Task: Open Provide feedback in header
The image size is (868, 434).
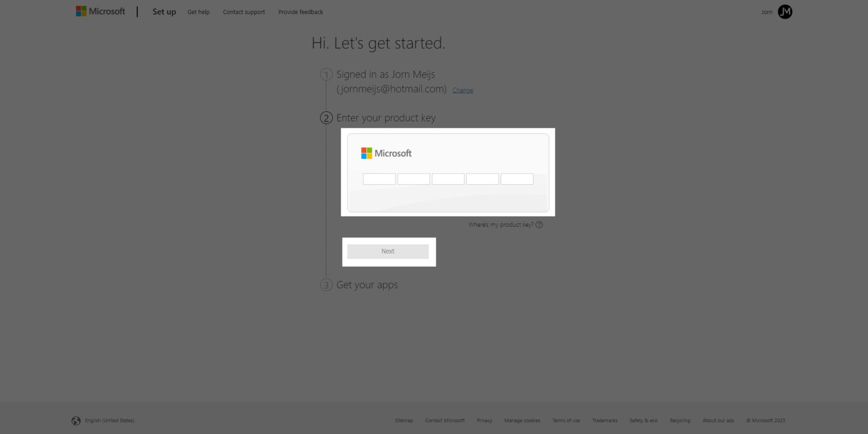Action: 301,12
